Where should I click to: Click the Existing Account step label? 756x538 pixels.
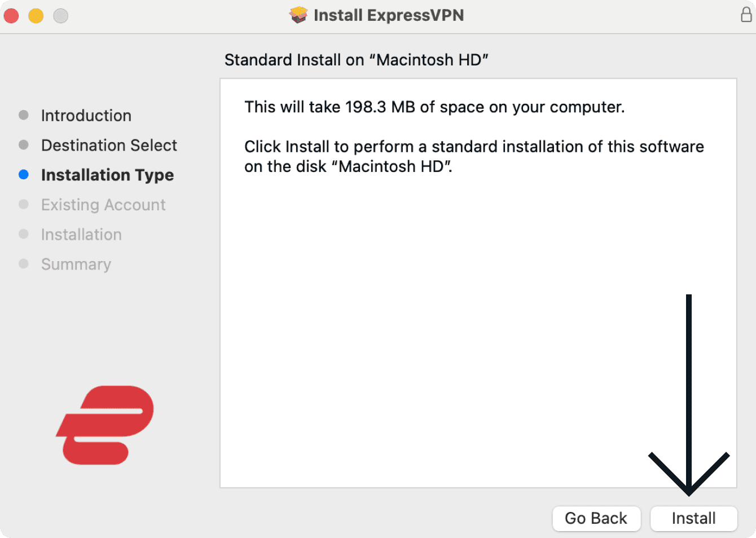103,205
